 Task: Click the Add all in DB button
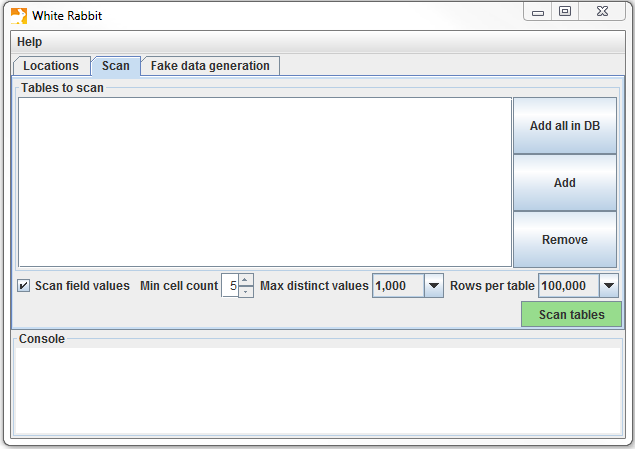(x=565, y=126)
